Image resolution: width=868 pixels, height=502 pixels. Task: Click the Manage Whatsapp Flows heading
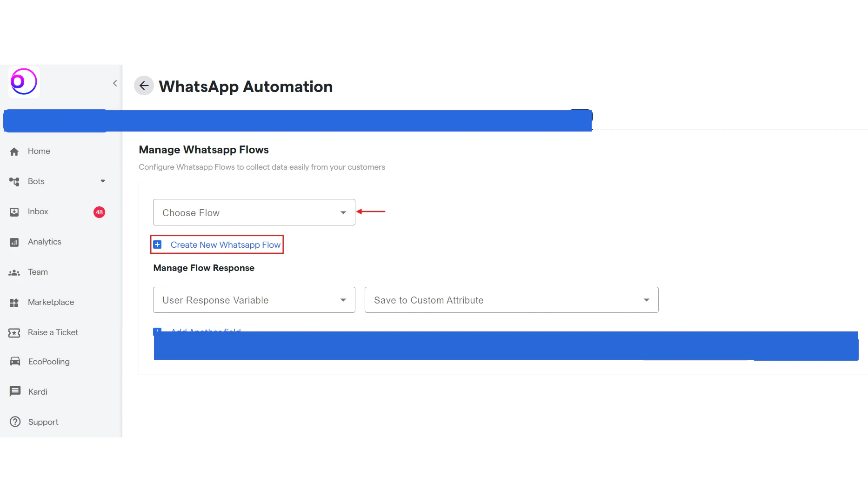[204, 150]
